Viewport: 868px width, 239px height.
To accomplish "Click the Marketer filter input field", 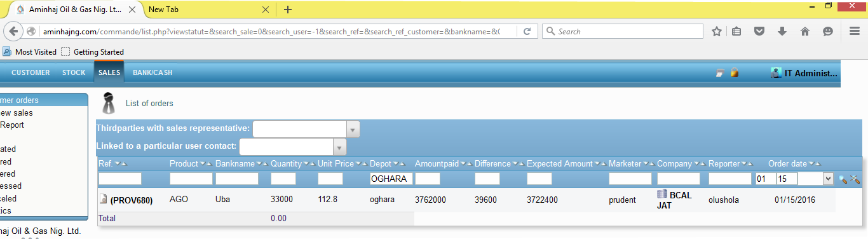I will click(630, 179).
